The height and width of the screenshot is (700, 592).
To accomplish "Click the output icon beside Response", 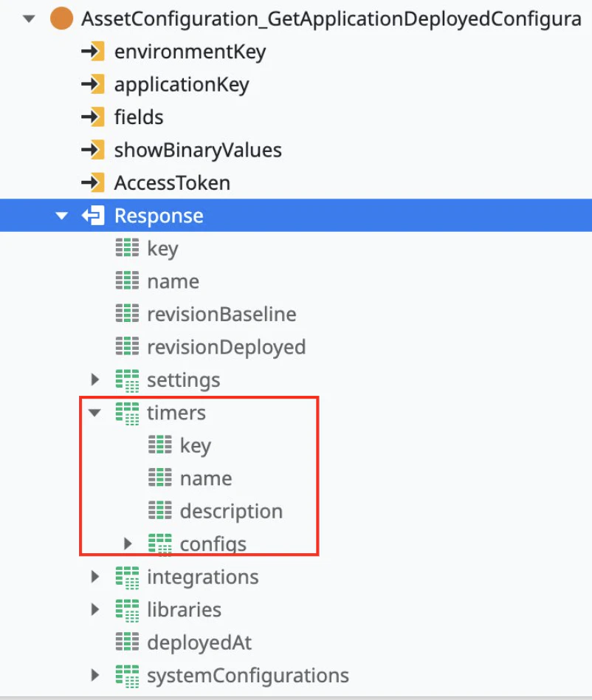I will point(93,216).
